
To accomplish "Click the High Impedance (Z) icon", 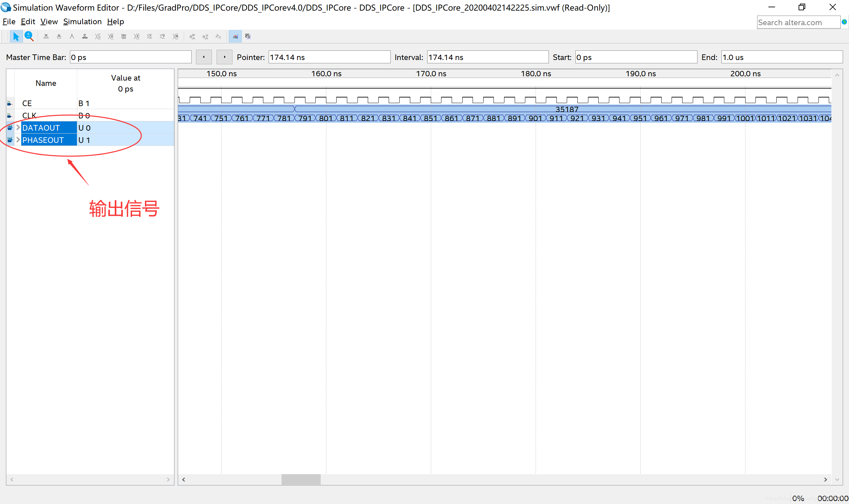I will coord(85,36).
